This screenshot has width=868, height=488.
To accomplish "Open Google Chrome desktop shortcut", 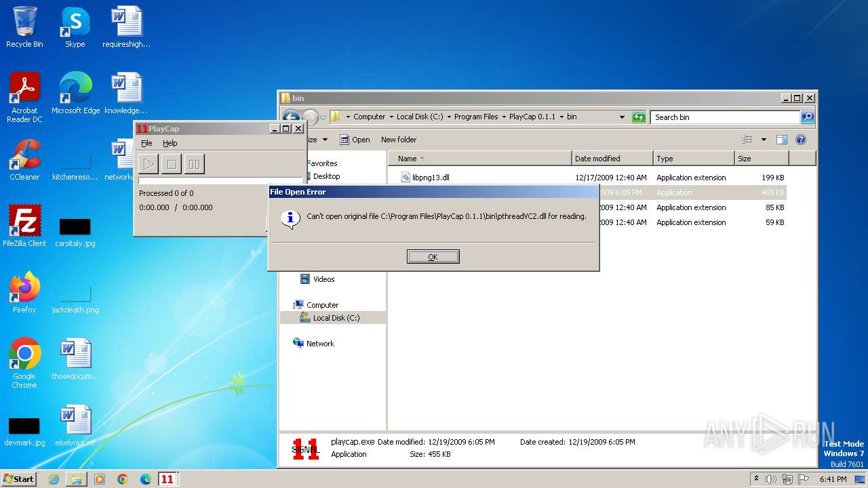I will [24, 364].
